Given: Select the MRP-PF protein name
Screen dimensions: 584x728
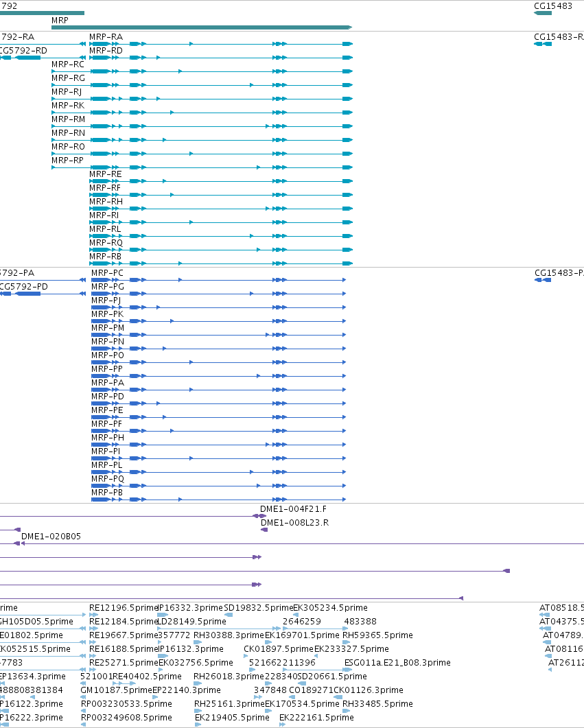Looking at the screenshot, I should tap(107, 424).
